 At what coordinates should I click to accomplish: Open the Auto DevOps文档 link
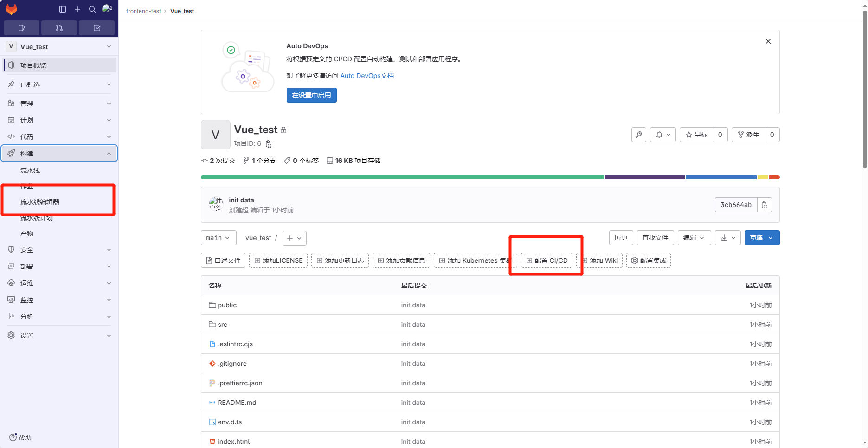(x=367, y=76)
